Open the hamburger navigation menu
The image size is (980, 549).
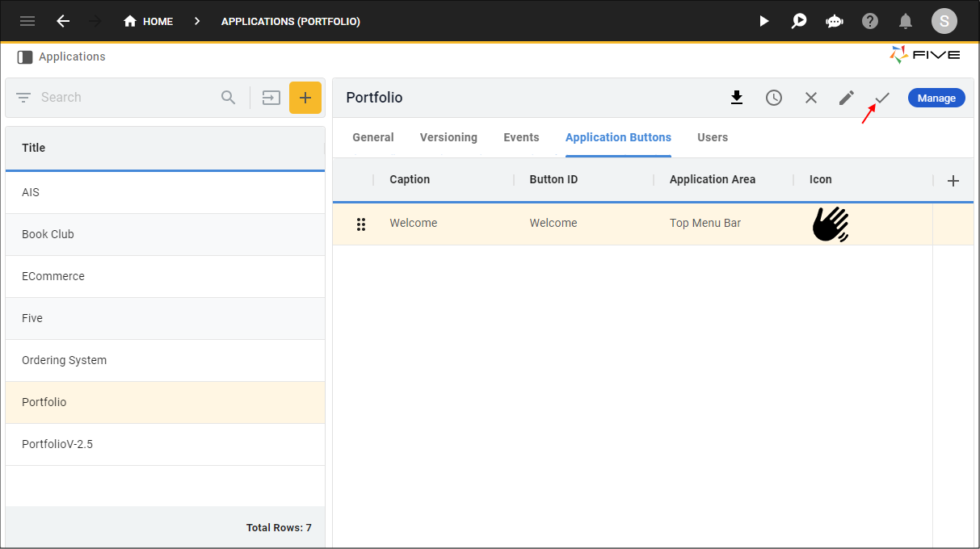pyautogui.click(x=27, y=21)
